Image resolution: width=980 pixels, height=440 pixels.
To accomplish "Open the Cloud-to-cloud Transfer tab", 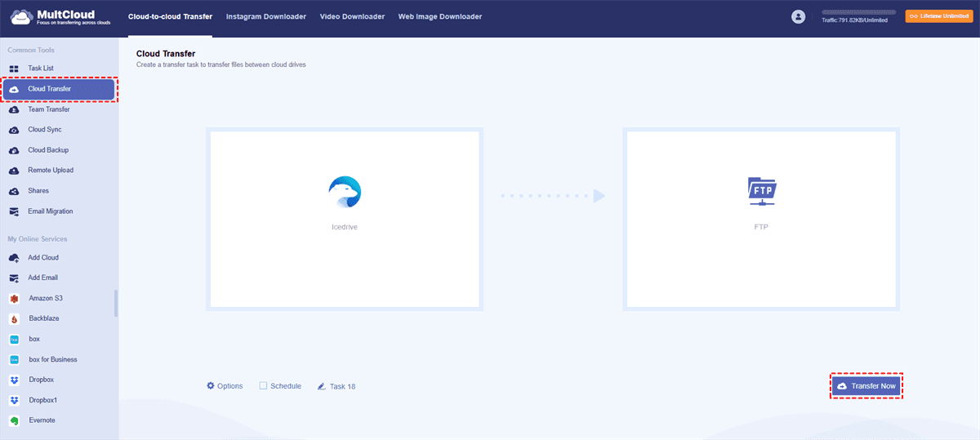I will pos(170,16).
